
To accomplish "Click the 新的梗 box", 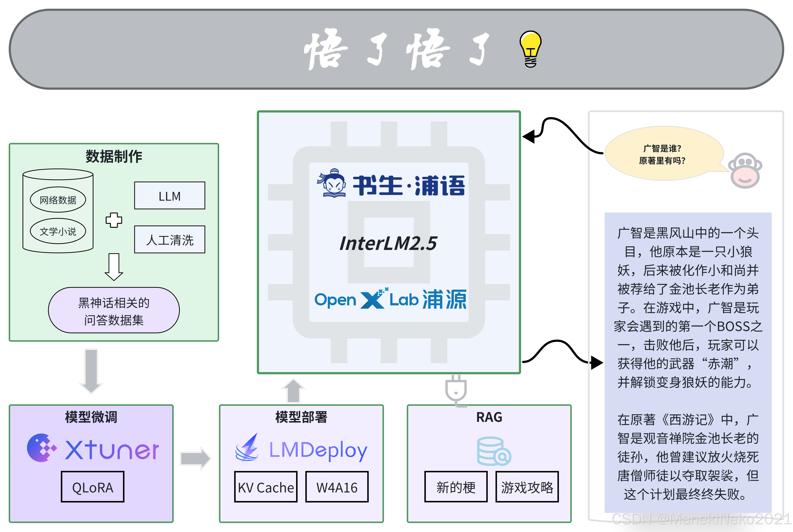I will click(x=456, y=487).
